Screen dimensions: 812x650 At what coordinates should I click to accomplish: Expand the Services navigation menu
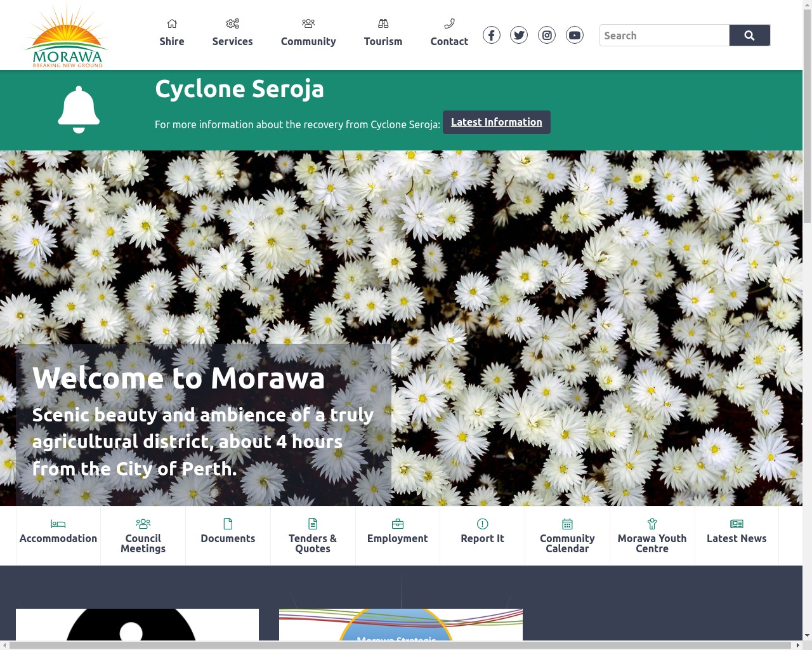coord(232,35)
